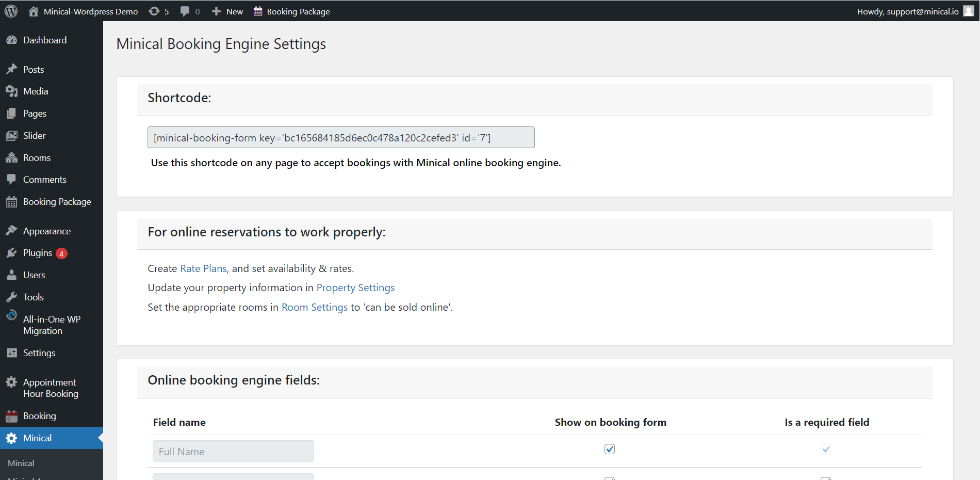Click the 'Online booking engine fields:' heading
Screen dimensions: 980x480
tap(234, 380)
